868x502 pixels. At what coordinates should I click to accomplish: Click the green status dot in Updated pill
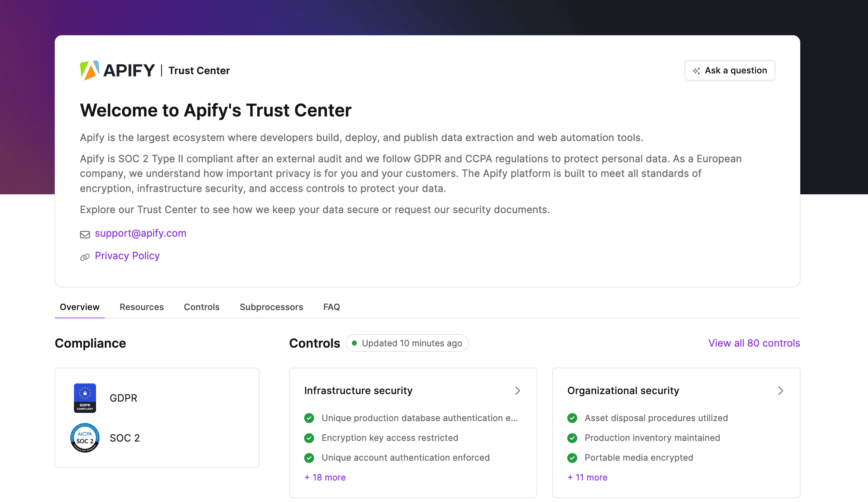355,343
